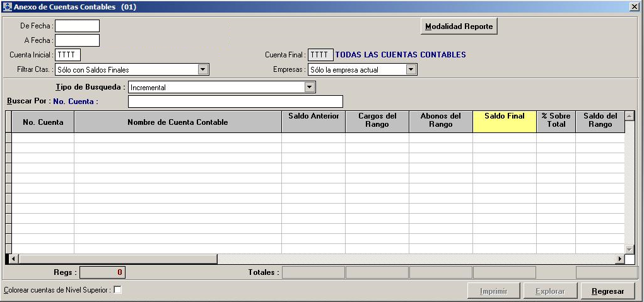Click the vertical scrollbar down arrow
The width and height of the screenshot is (644, 302).
[629, 248]
